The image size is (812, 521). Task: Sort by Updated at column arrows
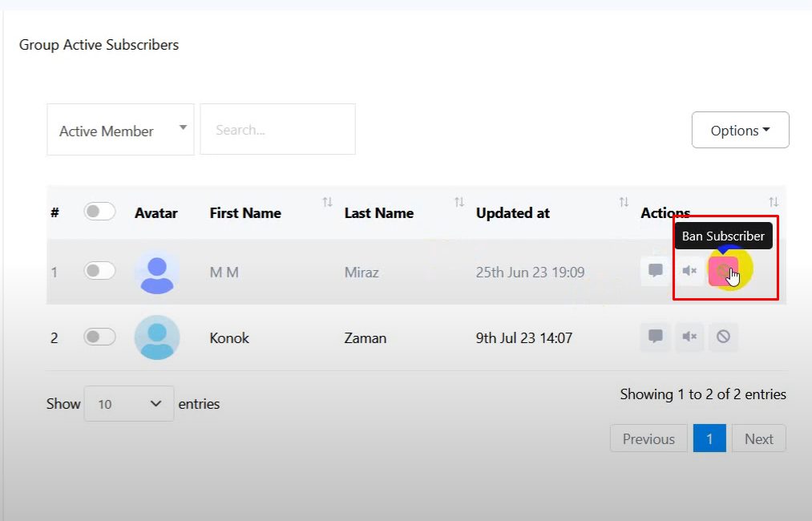pos(623,203)
